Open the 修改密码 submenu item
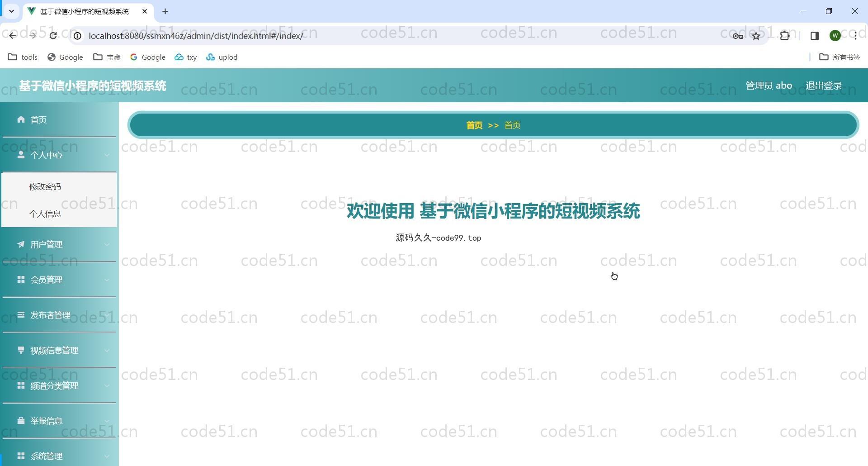 pyautogui.click(x=59, y=186)
